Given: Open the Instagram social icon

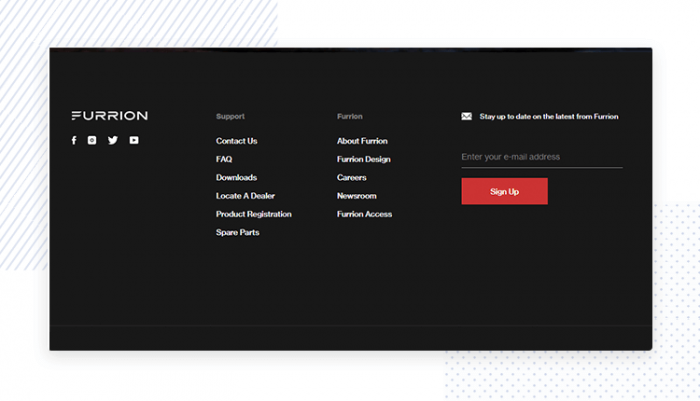Looking at the screenshot, I should [92, 141].
